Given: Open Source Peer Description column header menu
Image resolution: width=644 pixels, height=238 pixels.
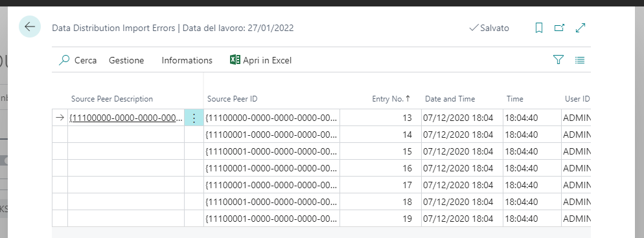Looking at the screenshot, I should click(112, 99).
